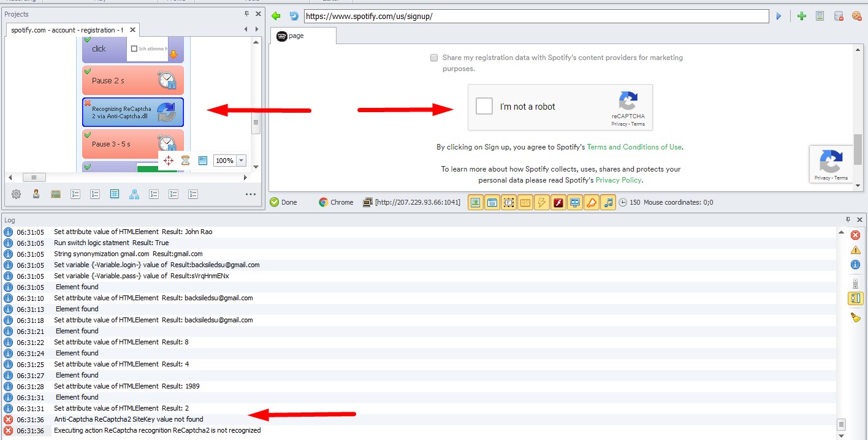Pin the Projects panel
The height and width of the screenshot is (440, 868).
pyautogui.click(x=246, y=13)
